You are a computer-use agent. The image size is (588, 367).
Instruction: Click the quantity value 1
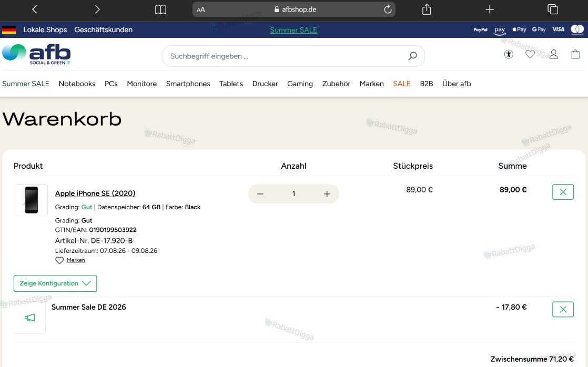click(293, 194)
